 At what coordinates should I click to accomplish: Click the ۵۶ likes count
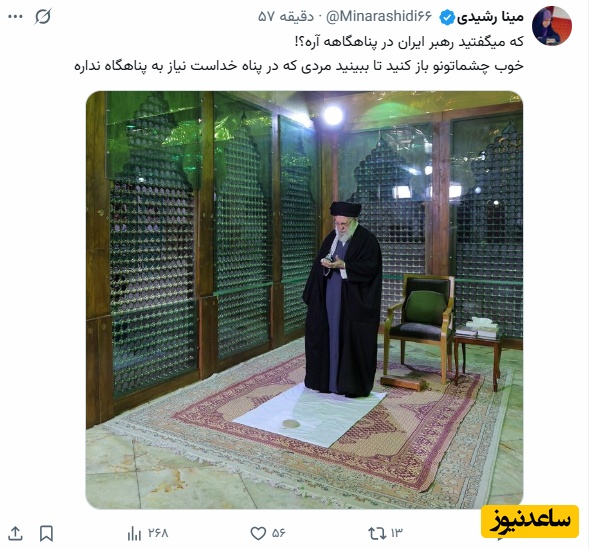coord(278,533)
